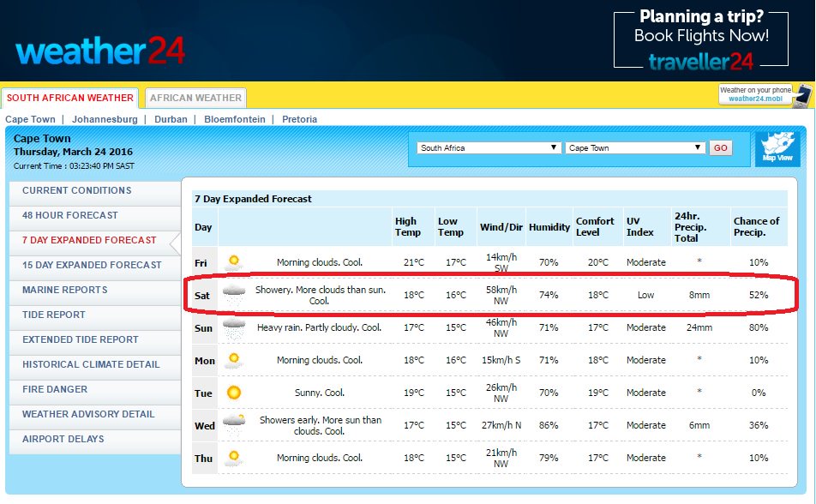
Task: Click the 7 Day Expanded Forecast title
Action: pyautogui.click(x=253, y=199)
